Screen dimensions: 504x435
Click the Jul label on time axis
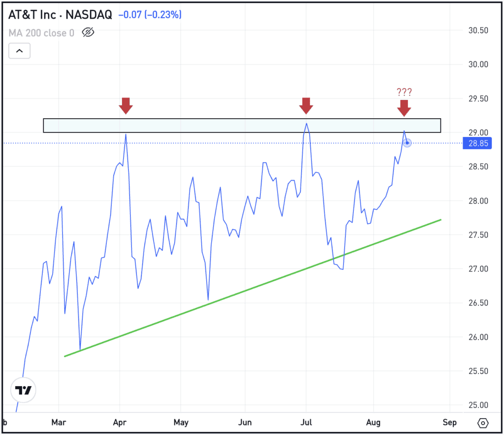click(x=306, y=422)
